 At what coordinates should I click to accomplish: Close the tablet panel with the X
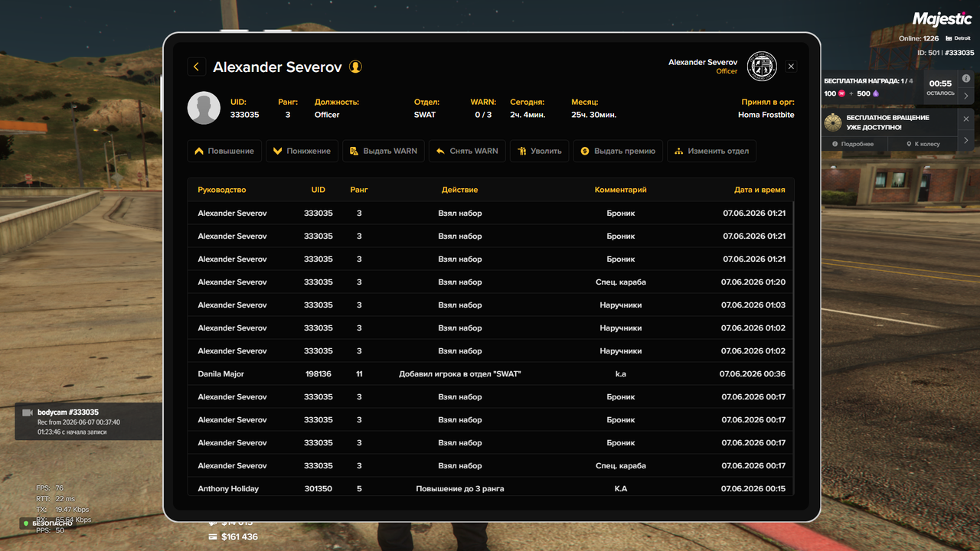(791, 67)
